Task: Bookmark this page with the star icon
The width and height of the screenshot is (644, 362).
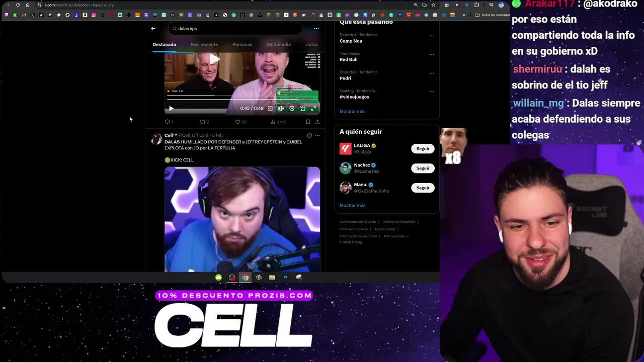Action: 433,5
